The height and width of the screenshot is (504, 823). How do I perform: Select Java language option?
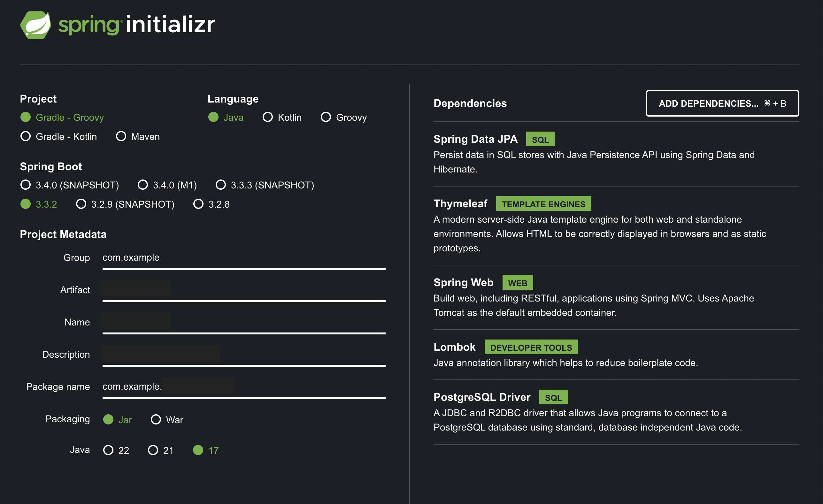pos(226,117)
